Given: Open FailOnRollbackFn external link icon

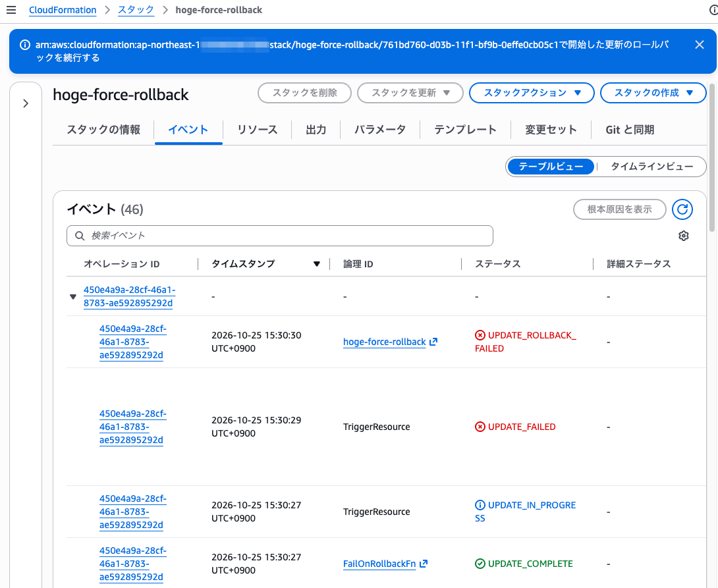Looking at the screenshot, I should (423, 563).
